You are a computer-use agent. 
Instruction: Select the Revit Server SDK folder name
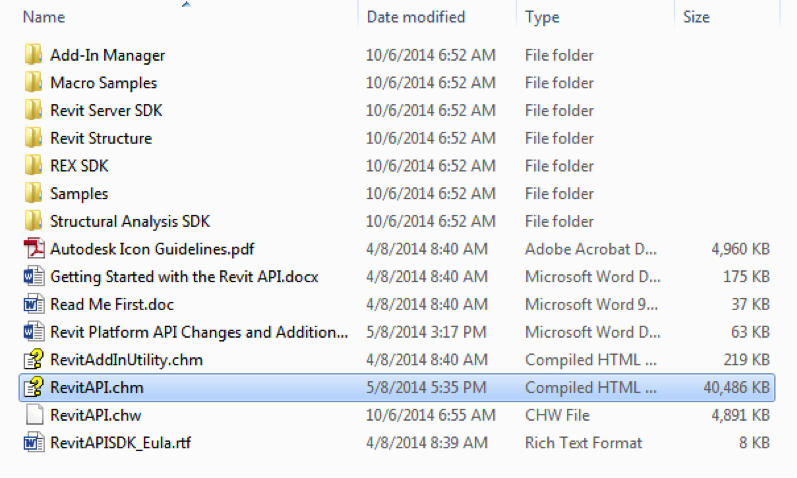pyautogui.click(x=106, y=110)
